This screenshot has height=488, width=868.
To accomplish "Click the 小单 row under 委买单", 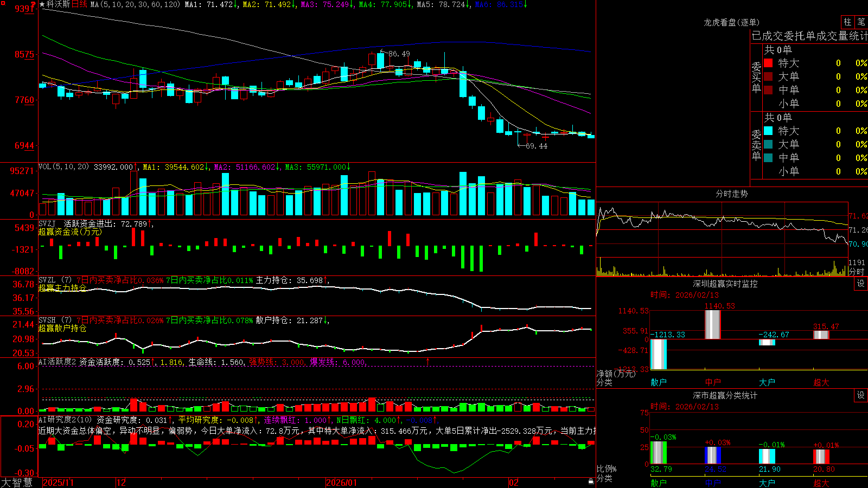I will click(x=815, y=104).
